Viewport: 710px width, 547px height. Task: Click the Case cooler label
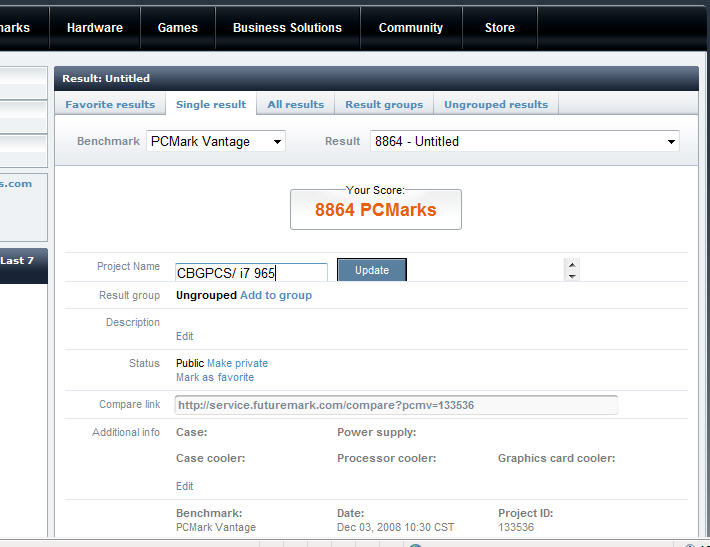pyautogui.click(x=211, y=458)
